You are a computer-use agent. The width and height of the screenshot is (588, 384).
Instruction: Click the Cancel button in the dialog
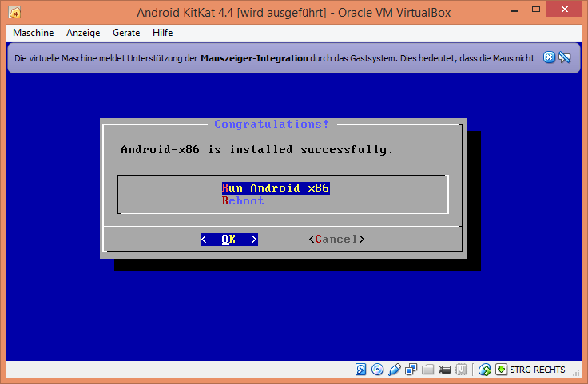pyautogui.click(x=336, y=239)
